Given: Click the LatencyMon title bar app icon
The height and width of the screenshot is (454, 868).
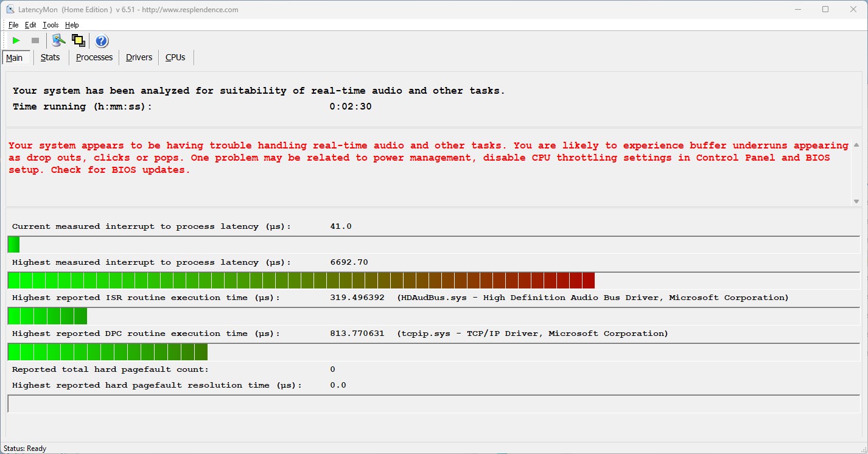Looking at the screenshot, I should coord(10,10).
